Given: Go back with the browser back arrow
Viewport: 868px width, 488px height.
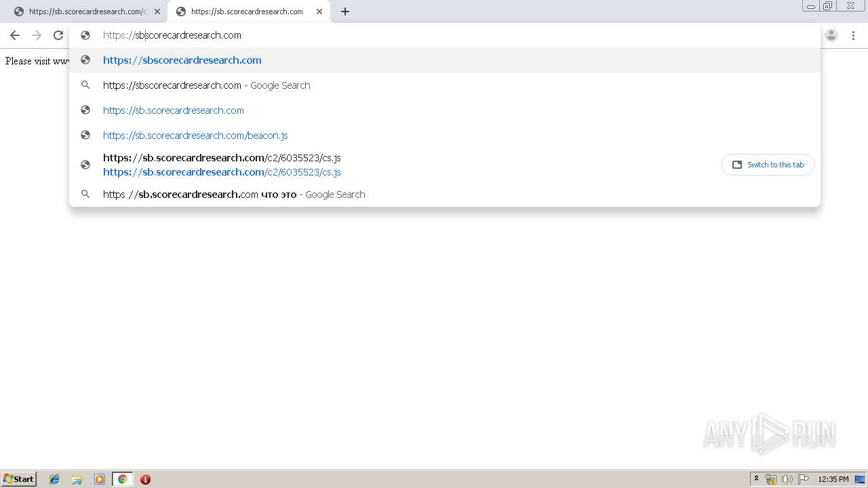Looking at the screenshot, I should [15, 35].
